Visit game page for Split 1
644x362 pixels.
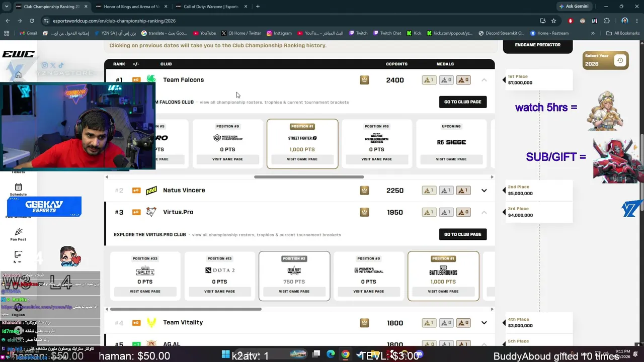[x=145, y=292]
